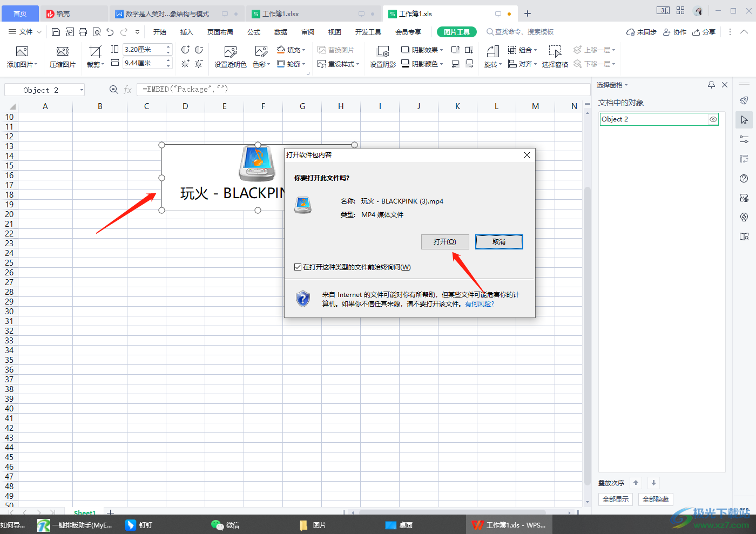Click the fx insert function icon
This screenshot has width=756, height=534.
(128, 90)
